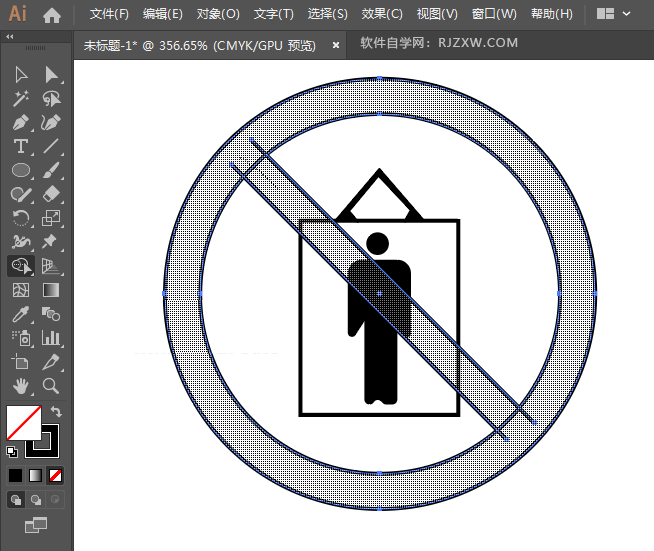Select the Slice tool
Viewport: 654px width, 551px height.
(x=51, y=362)
